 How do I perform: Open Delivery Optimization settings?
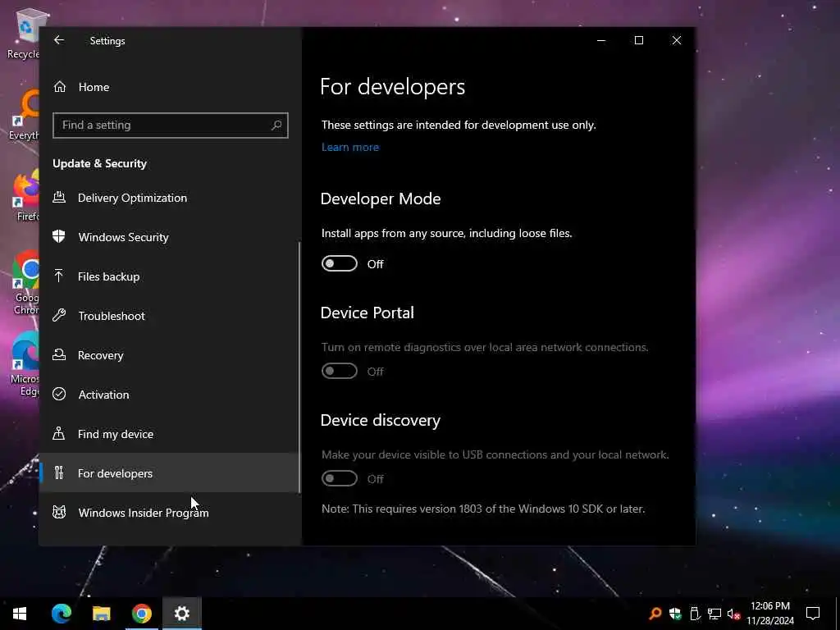point(171,198)
